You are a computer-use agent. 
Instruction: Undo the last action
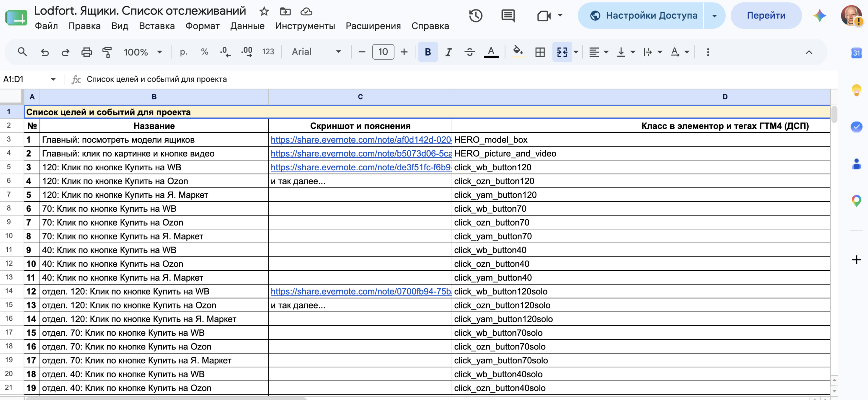pyautogui.click(x=45, y=52)
